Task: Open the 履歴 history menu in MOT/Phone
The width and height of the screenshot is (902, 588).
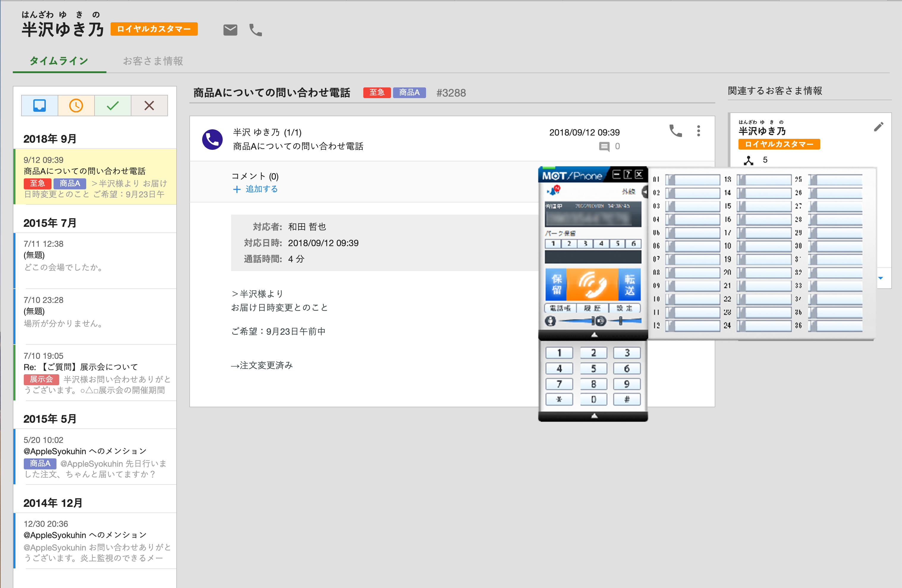Action: coord(592,308)
